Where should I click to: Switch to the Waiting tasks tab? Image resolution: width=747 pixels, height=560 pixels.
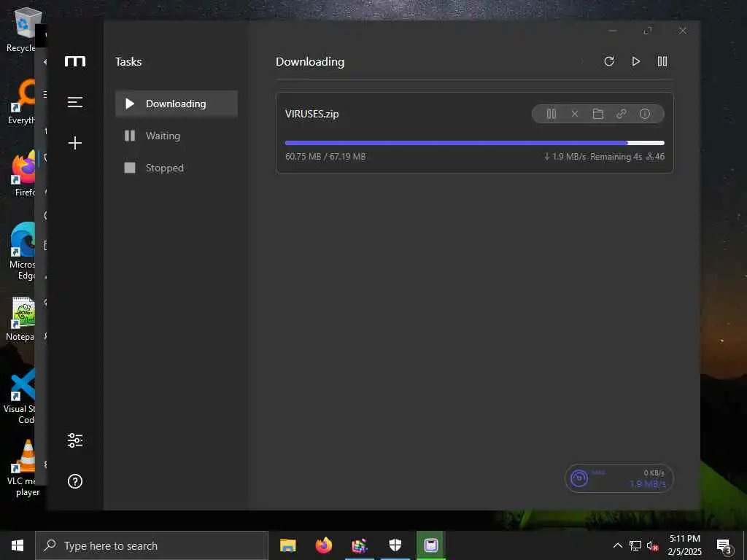pyautogui.click(x=177, y=136)
